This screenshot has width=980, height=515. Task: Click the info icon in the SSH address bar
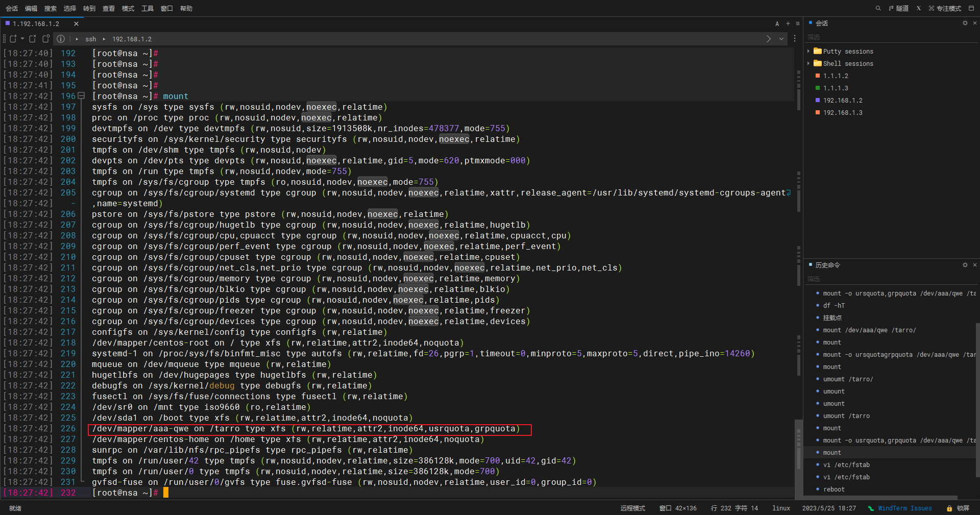point(61,39)
